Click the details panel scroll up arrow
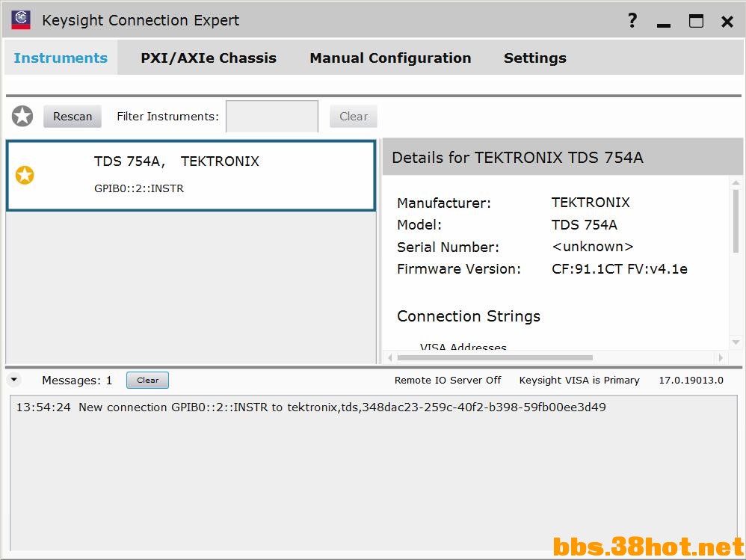Viewport: 746px width, 560px height. coord(736,182)
